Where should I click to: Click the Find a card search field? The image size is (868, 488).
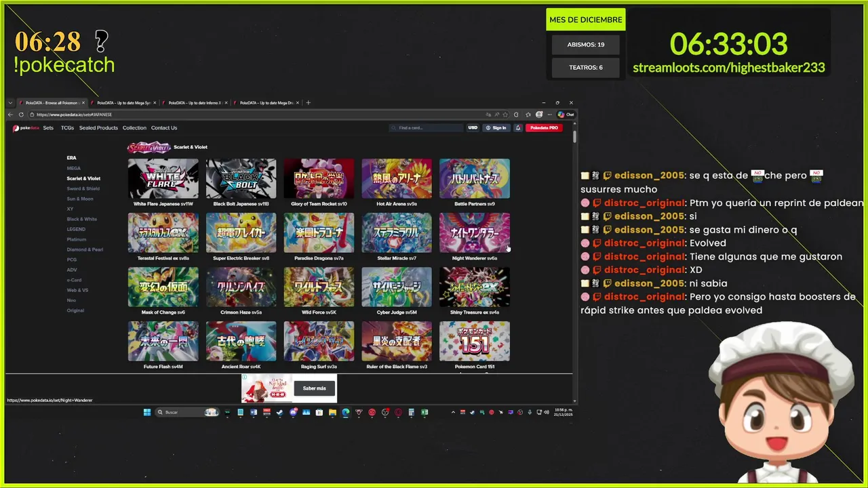pos(426,127)
